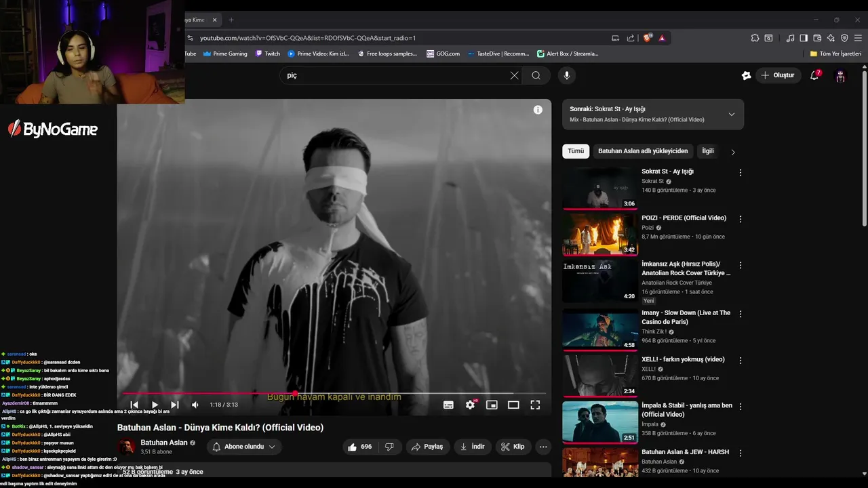
Task: Create a clip with Klip
Action: [513, 447]
